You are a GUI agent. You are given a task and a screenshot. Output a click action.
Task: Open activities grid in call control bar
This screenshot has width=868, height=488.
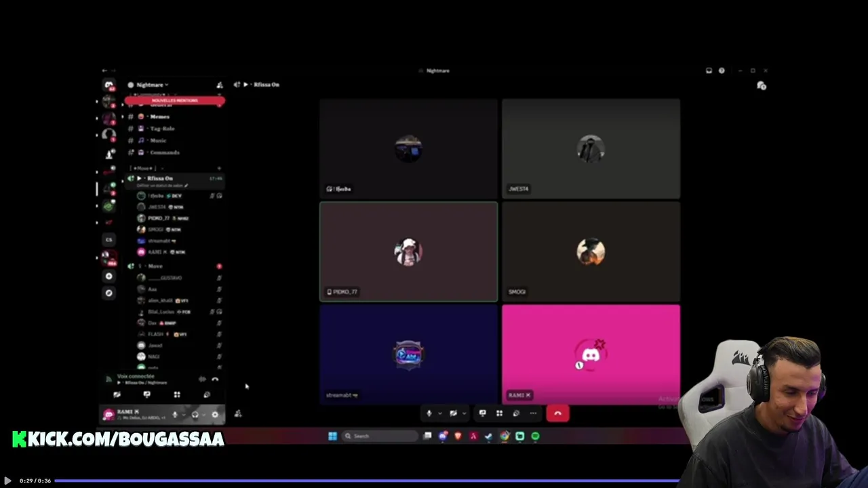pyautogui.click(x=499, y=413)
